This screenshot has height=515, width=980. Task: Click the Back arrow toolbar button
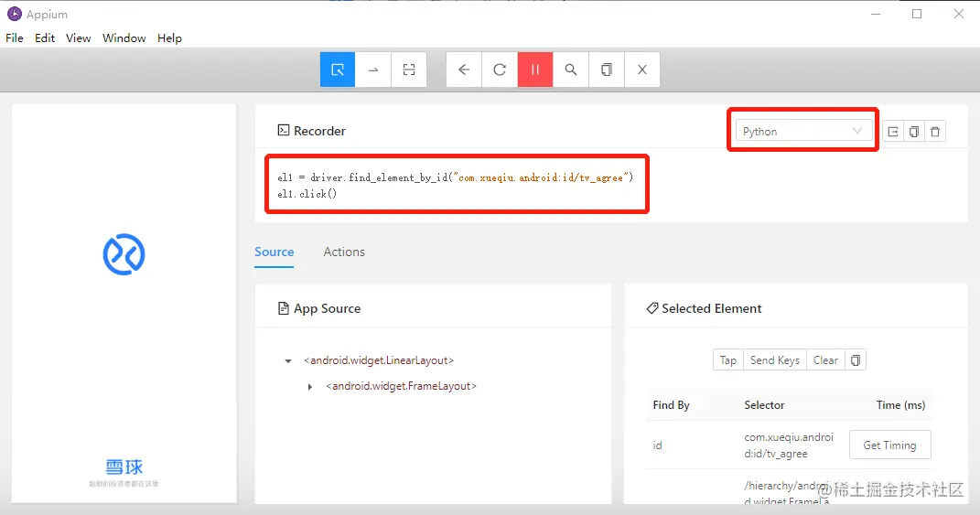464,70
